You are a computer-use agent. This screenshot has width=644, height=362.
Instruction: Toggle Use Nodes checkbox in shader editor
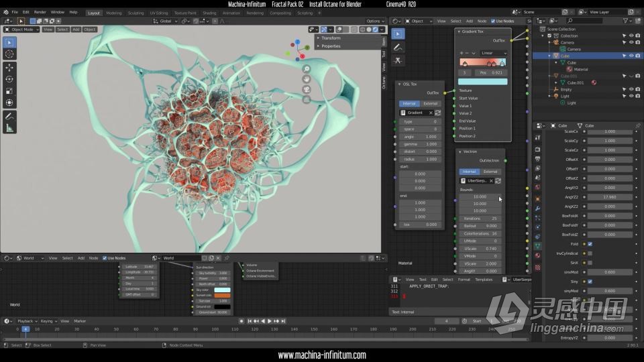click(493, 21)
